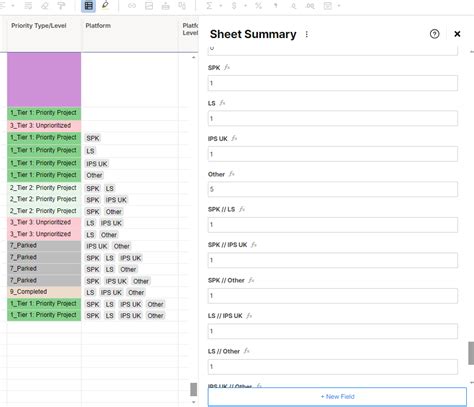474x407 pixels.
Task: Click the date format icon
Action: click(x=328, y=6)
